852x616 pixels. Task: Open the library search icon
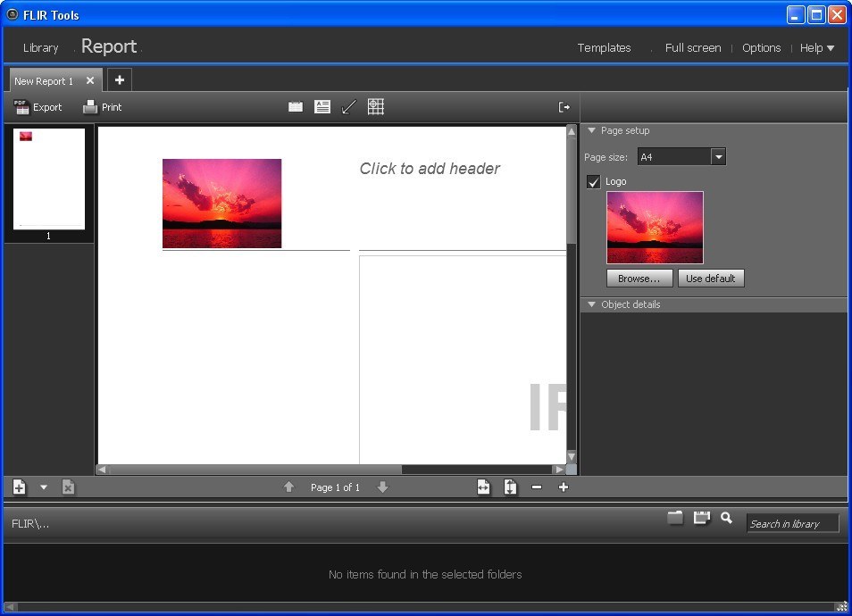726,518
